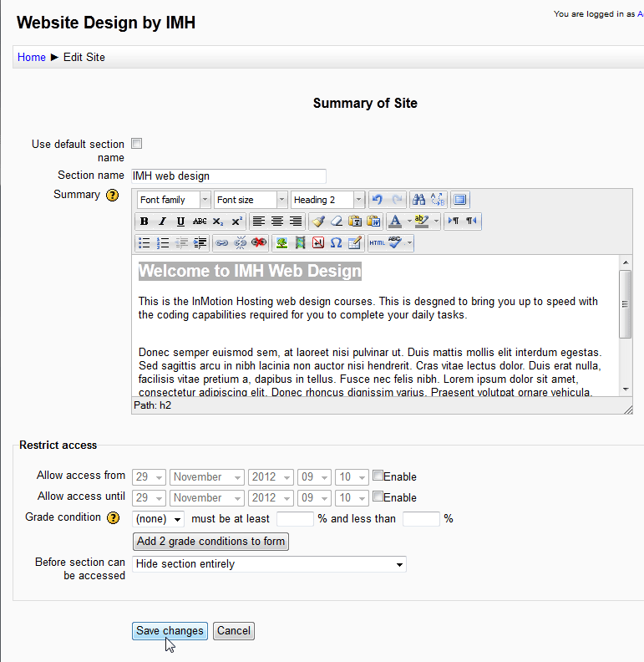Viewport: 644px width, 662px height.
Task: Open the Font family dropdown
Action: coord(174,200)
